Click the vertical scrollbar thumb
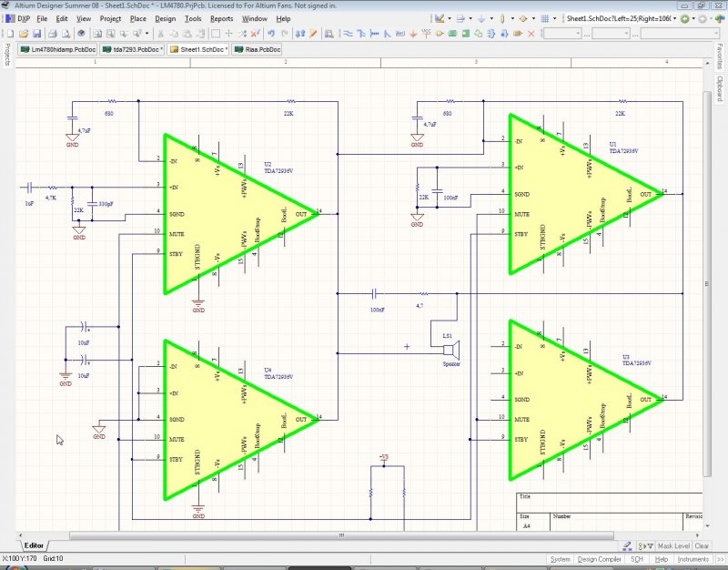 (x=707, y=283)
